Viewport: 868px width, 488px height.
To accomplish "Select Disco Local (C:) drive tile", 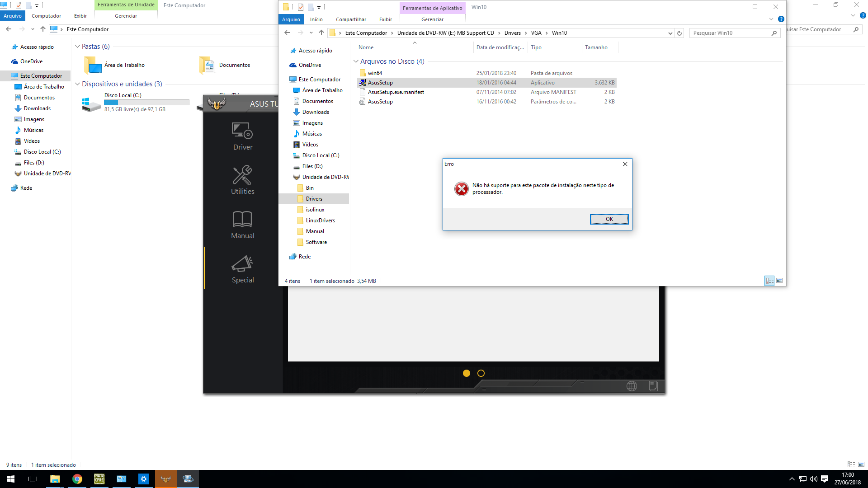I will point(136,103).
